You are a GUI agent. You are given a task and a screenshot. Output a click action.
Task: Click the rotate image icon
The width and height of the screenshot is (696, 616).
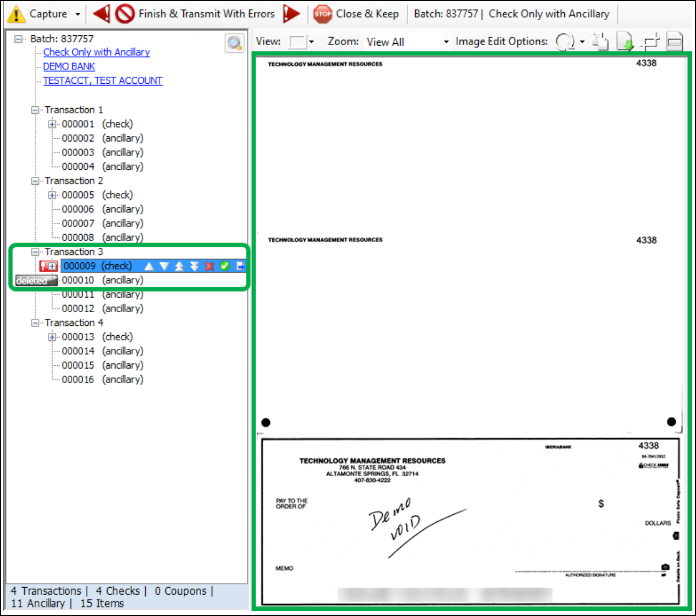[564, 42]
